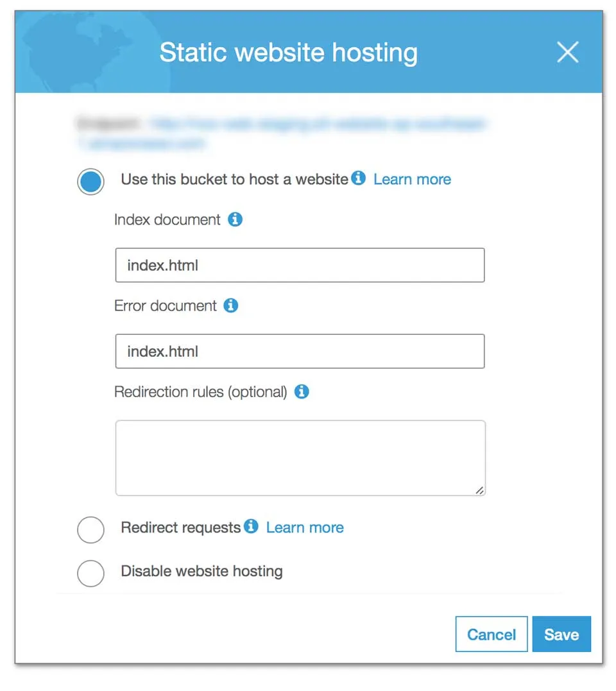Click the resize handle of the Redirection rules box
The width and height of the screenshot is (616, 691).
pos(479,490)
